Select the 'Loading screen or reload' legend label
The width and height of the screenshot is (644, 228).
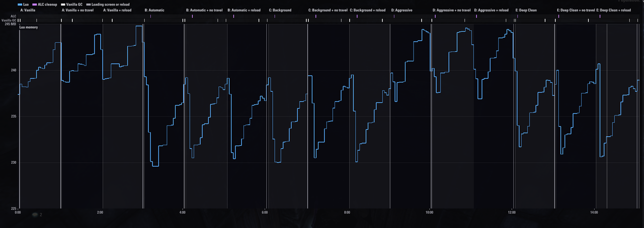pyautogui.click(x=110, y=4)
